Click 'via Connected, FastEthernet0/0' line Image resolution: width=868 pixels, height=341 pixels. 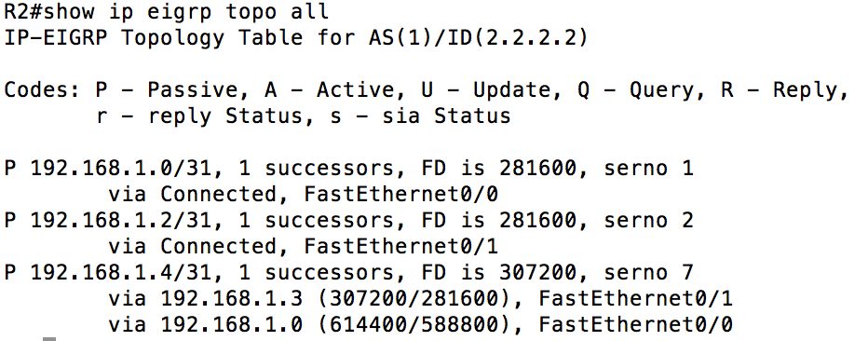coord(303,195)
